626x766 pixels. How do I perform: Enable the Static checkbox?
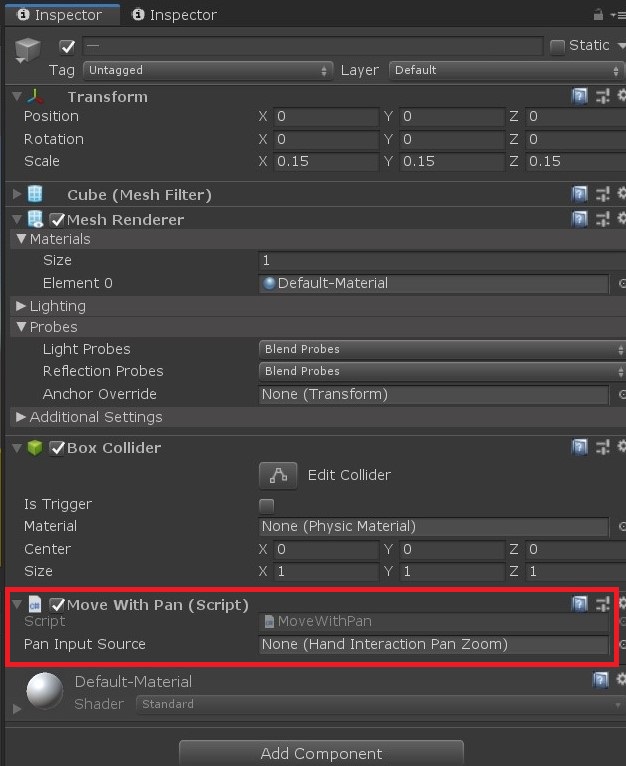[x=558, y=47]
